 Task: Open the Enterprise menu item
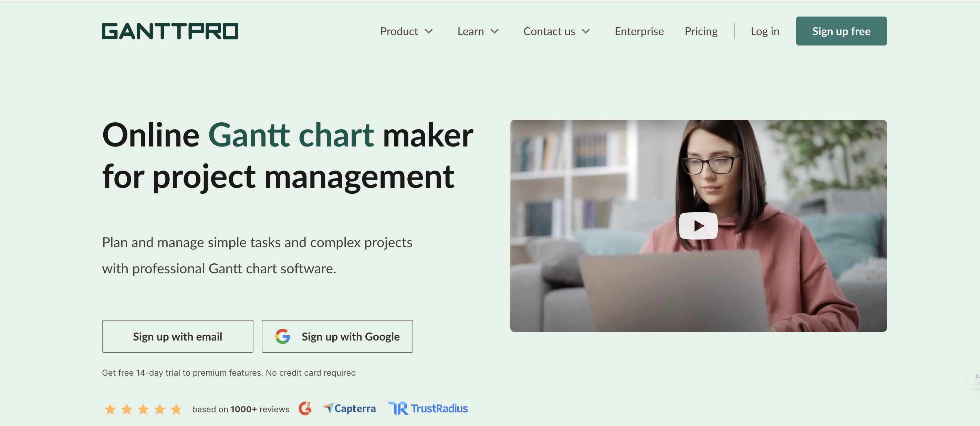639,31
